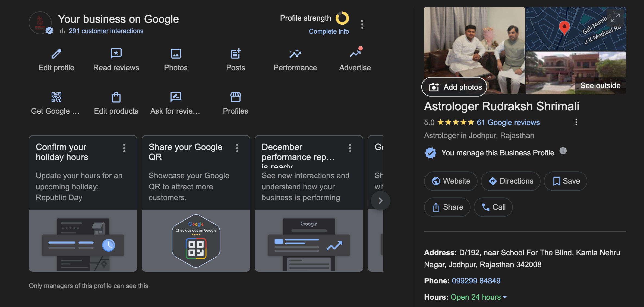Open the Edit products bag icon
This screenshot has height=307, width=644.
[x=116, y=97]
